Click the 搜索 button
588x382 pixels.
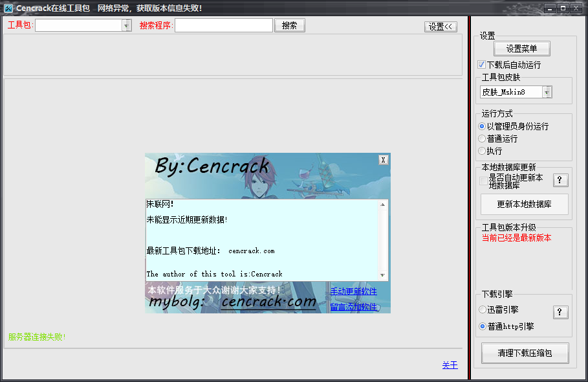tap(289, 25)
